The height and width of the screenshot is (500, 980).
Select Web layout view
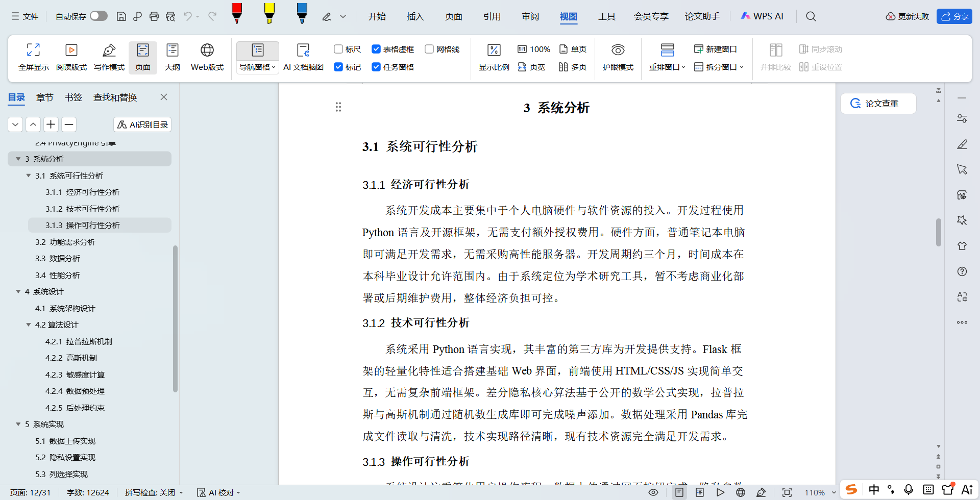click(207, 57)
